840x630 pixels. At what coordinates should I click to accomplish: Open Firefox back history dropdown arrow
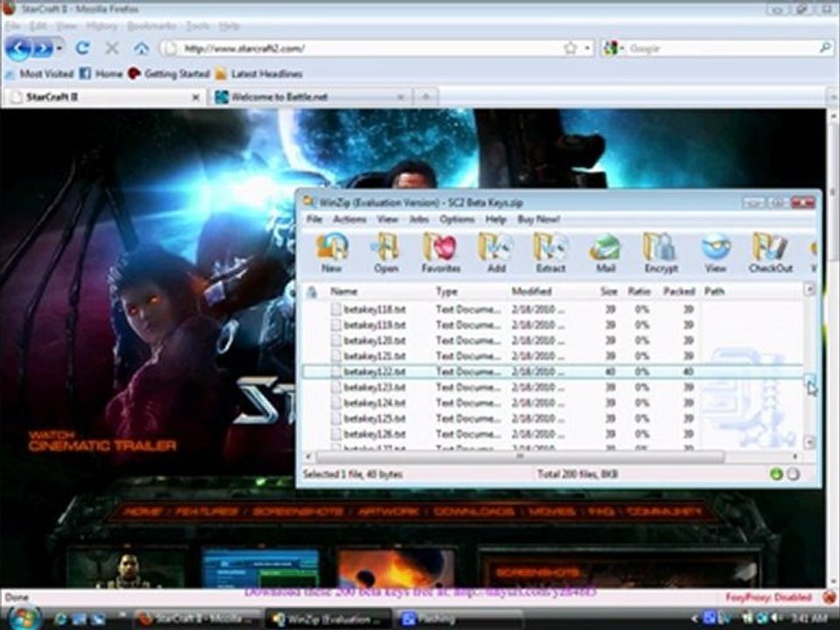(59, 49)
